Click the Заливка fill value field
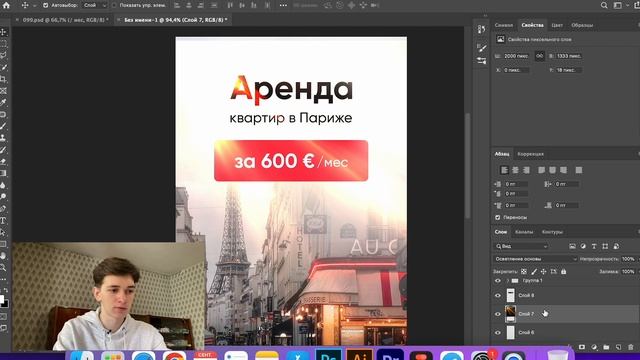The height and width of the screenshot is (360, 640). [628, 271]
